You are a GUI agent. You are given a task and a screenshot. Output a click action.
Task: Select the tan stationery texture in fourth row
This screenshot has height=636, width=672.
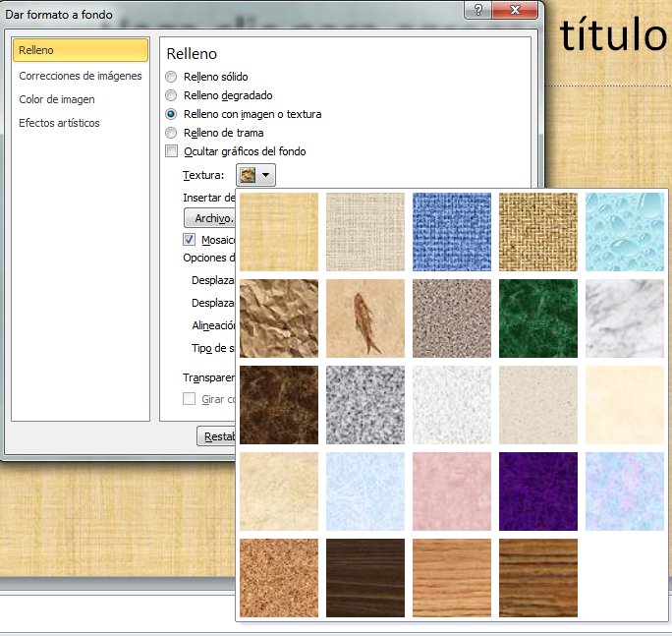click(279, 491)
